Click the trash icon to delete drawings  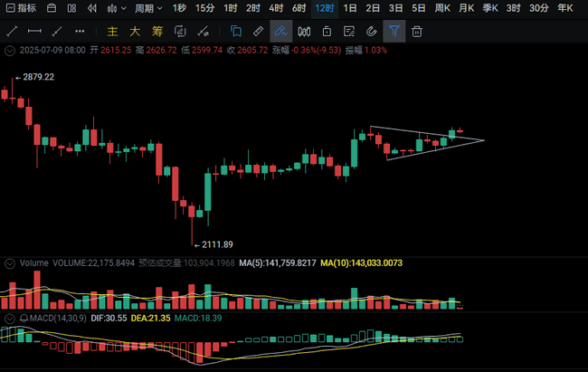click(417, 31)
